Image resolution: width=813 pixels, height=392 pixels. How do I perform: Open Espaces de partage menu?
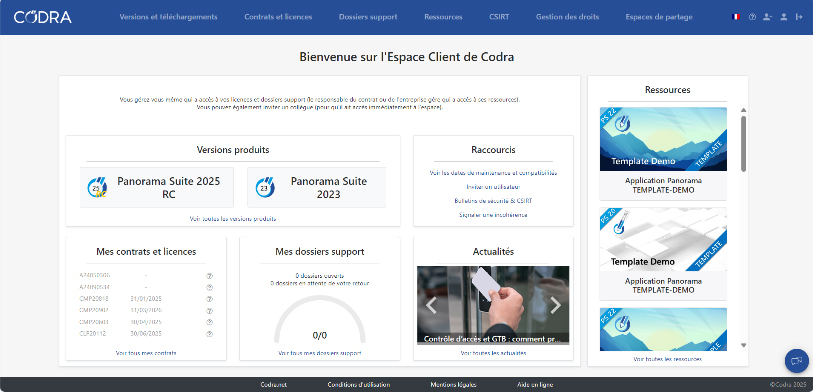pyautogui.click(x=659, y=17)
